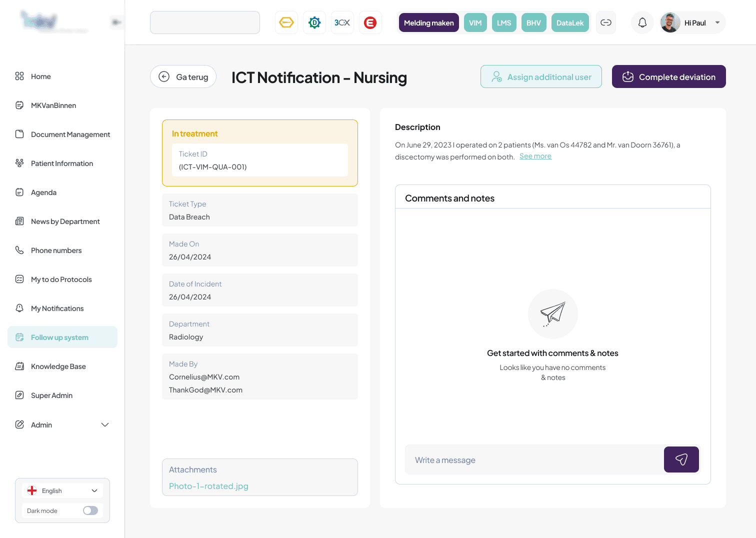Image resolution: width=756 pixels, height=538 pixels.
Task: Click the chain link icon button
Action: tap(605, 22)
